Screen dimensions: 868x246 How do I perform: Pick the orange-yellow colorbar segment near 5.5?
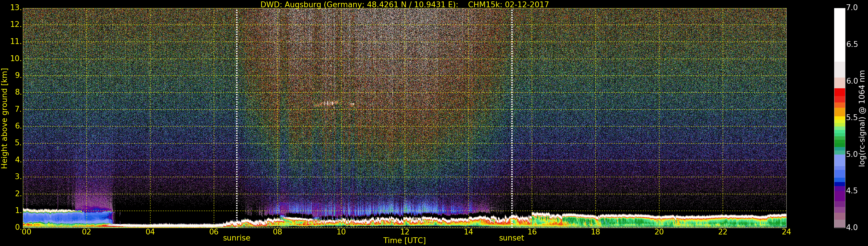[839, 113]
